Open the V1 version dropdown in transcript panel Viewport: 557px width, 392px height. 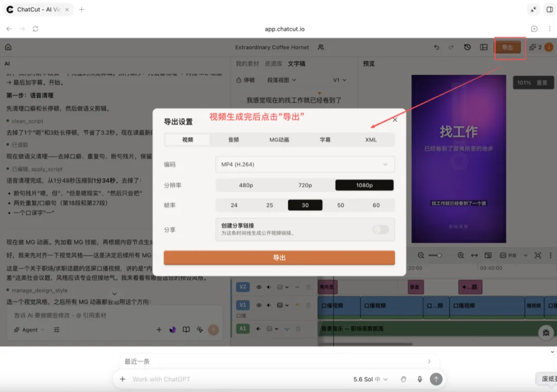pos(339,80)
